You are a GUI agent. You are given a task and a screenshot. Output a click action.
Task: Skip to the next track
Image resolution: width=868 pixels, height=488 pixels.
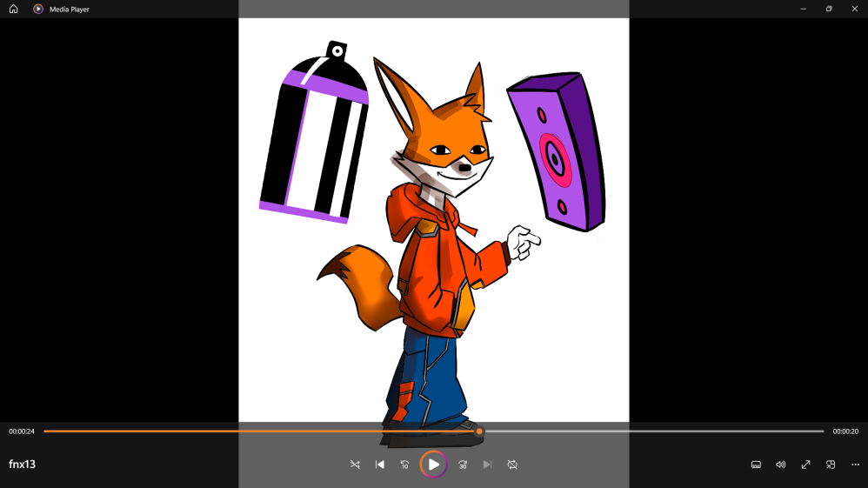click(x=488, y=465)
